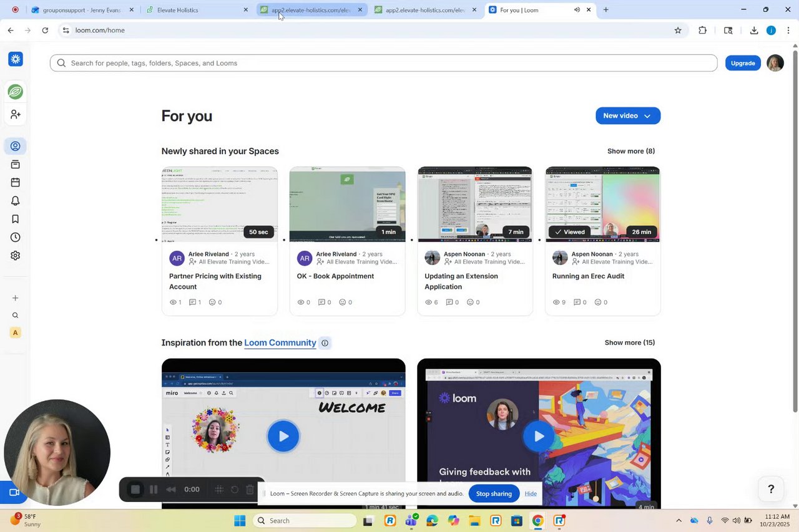Open Chrome downloads icon
This screenshot has width=799, height=532.
tap(754, 30)
